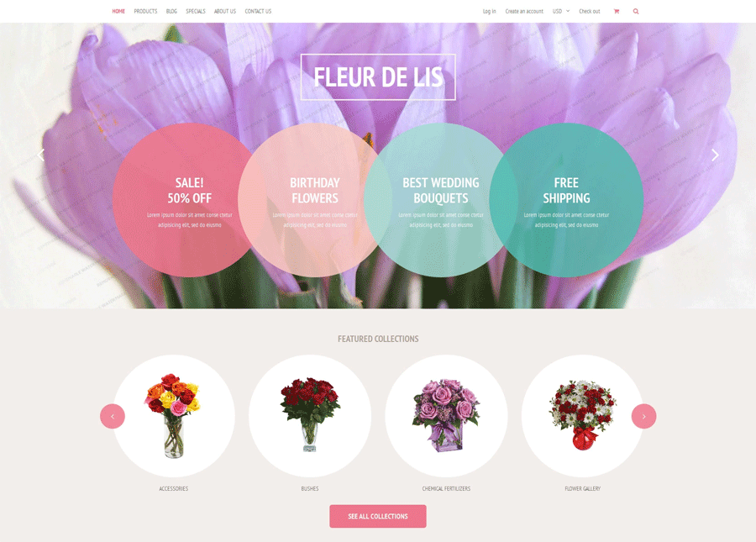Select the Free Shipping circle banner

tap(566, 200)
